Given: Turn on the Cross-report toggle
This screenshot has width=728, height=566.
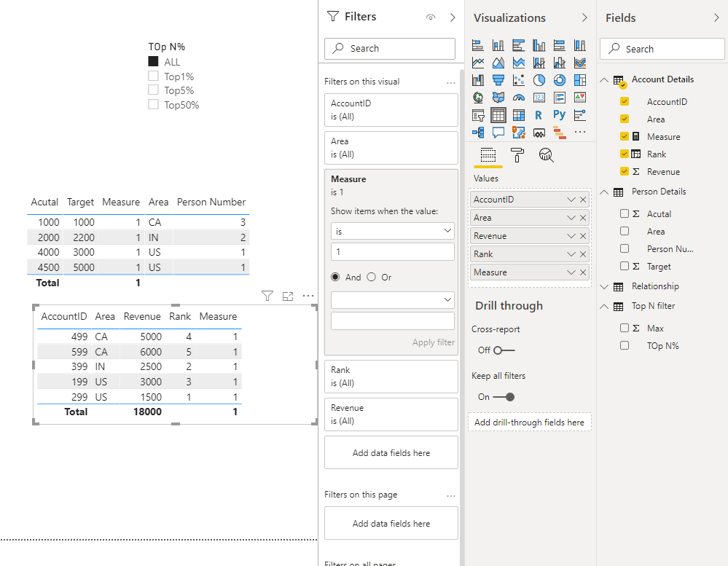Looking at the screenshot, I should point(504,350).
